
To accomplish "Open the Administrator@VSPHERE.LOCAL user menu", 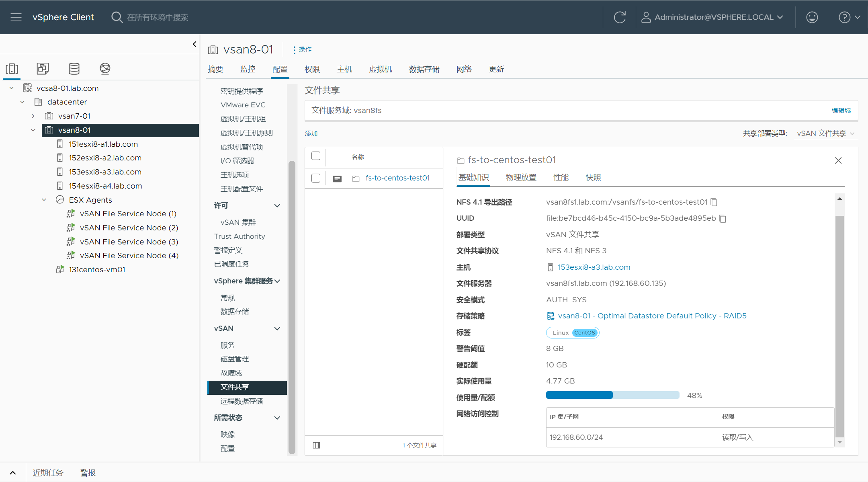I will point(712,17).
